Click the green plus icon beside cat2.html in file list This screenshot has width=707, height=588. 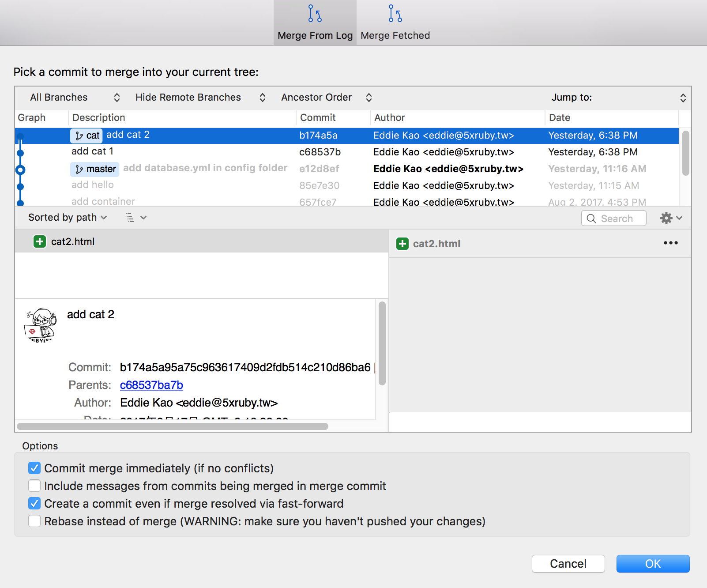40,241
